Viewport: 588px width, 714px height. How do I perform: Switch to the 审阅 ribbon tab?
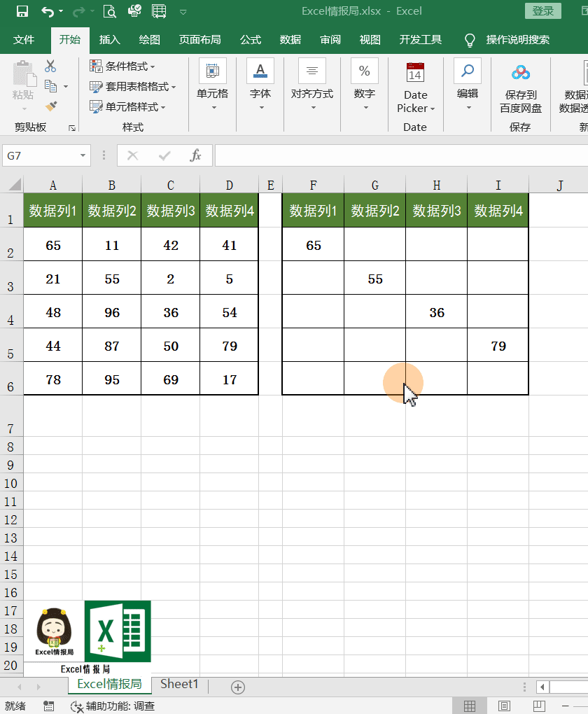pyautogui.click(x=330, y=40)
